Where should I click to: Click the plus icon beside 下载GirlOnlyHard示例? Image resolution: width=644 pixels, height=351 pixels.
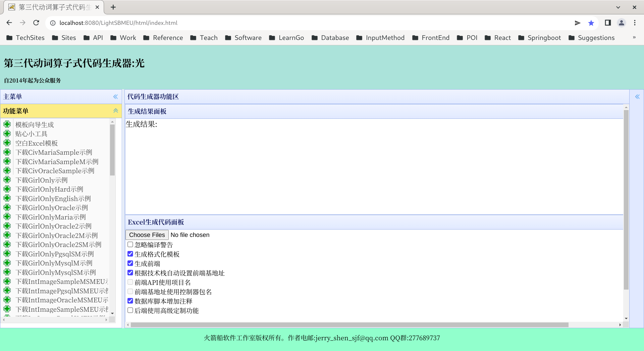(x=7, y=189)
